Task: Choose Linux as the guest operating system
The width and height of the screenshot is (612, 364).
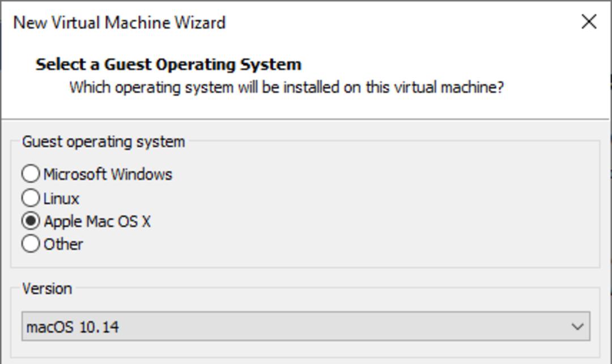Action: 31,198
